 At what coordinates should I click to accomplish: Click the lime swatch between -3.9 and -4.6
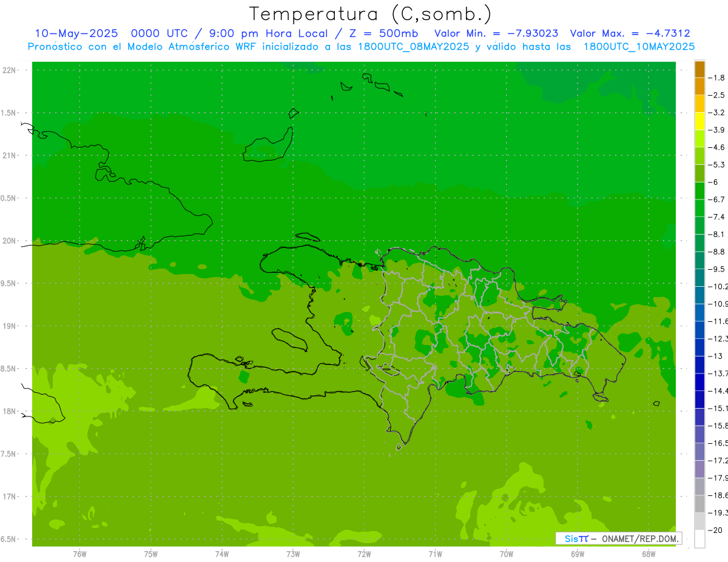pyautogui.click(x=699, y=139)
